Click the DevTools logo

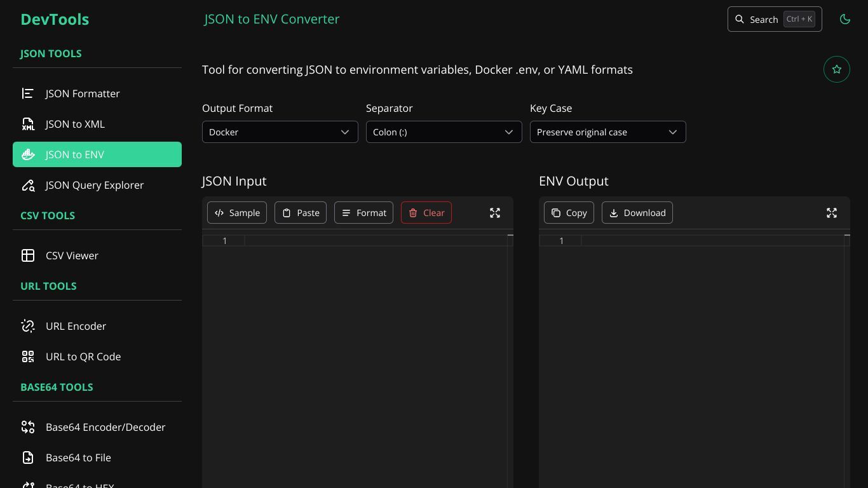55,19
